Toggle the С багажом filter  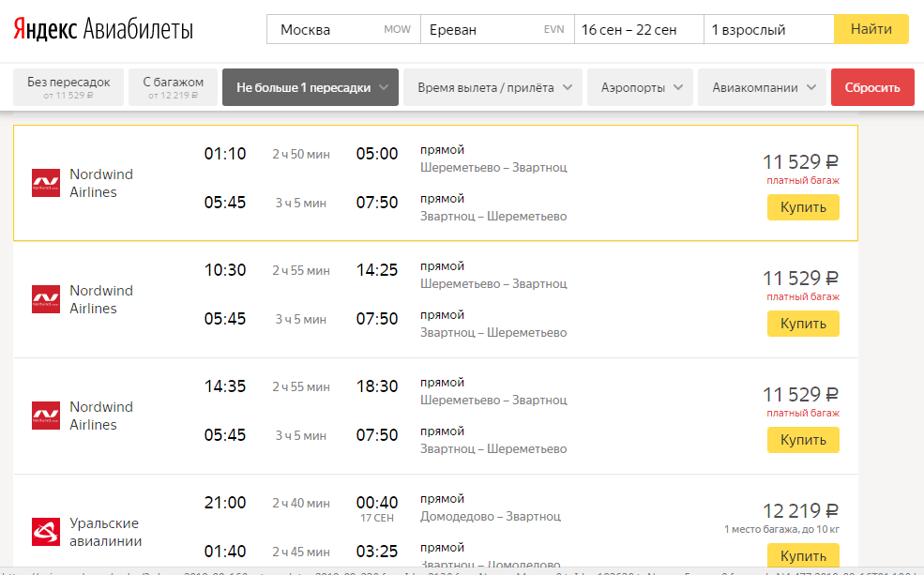point(174,87)
